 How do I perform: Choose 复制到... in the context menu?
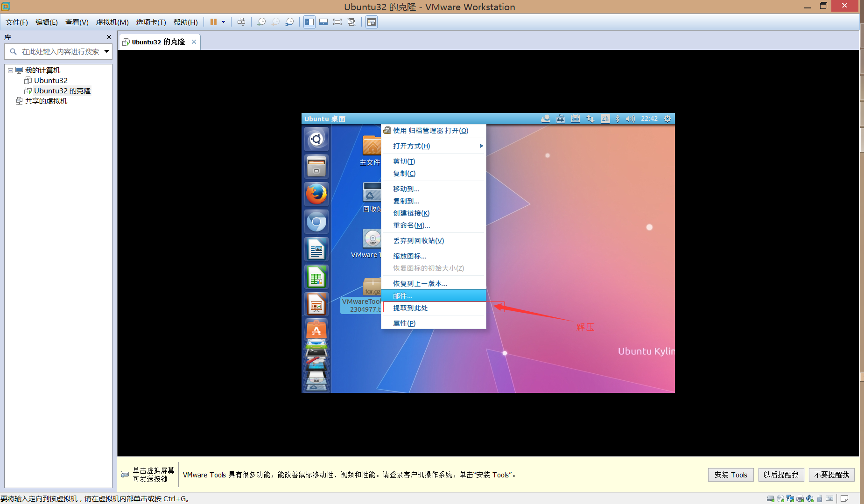(x=433, y=201)
